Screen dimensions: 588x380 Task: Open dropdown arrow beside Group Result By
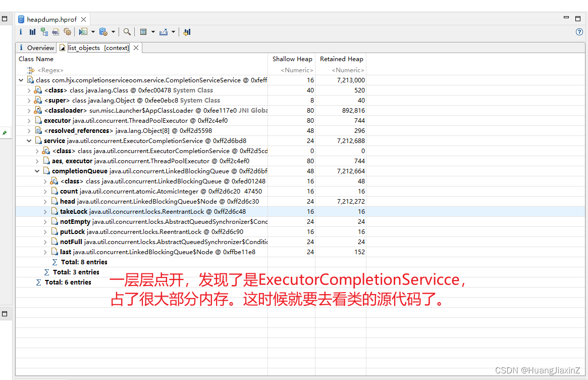153,32
